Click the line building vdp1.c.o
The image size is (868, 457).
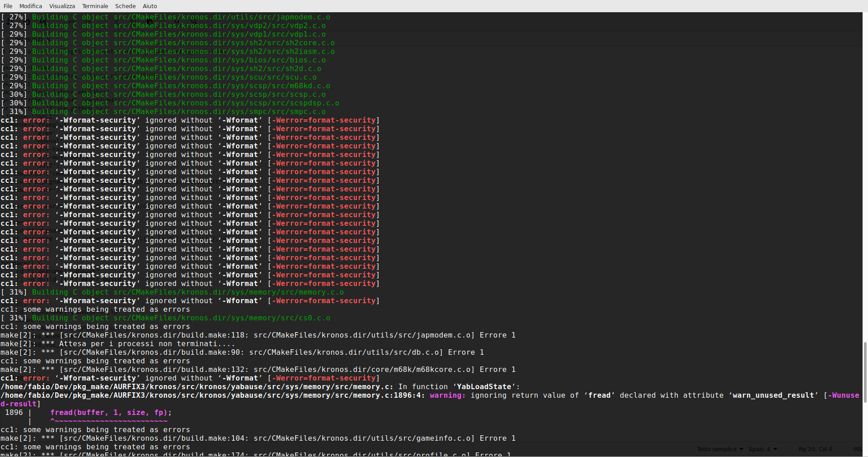(x=163, y=34)
